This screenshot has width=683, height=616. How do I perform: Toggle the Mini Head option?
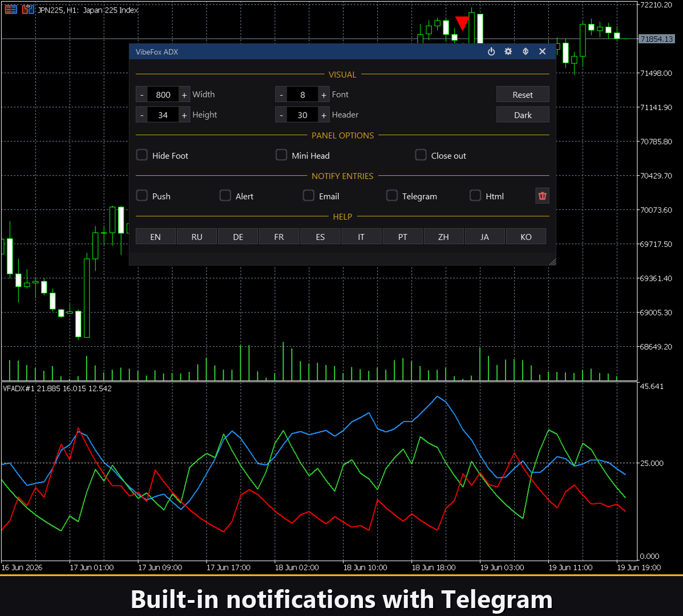point(281,155)
